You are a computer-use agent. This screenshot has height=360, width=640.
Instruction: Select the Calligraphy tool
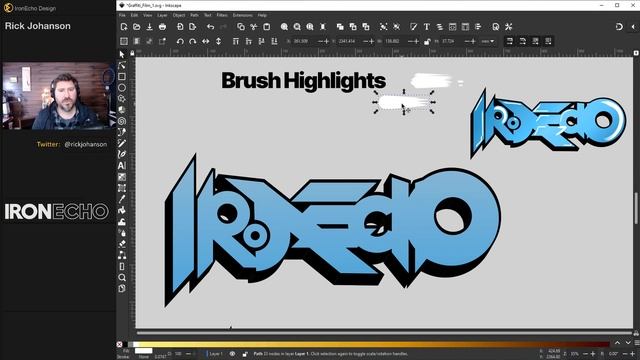[x=122, y=154]
